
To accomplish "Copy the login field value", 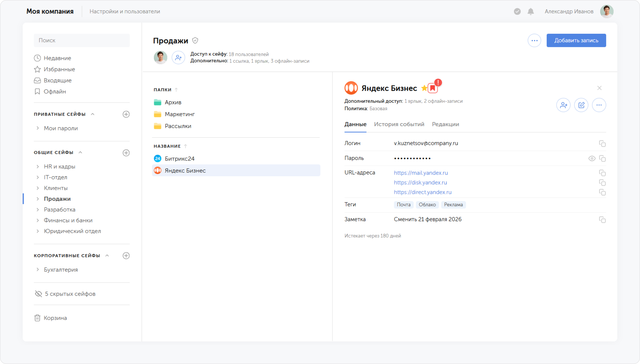I will coord(602,143).
